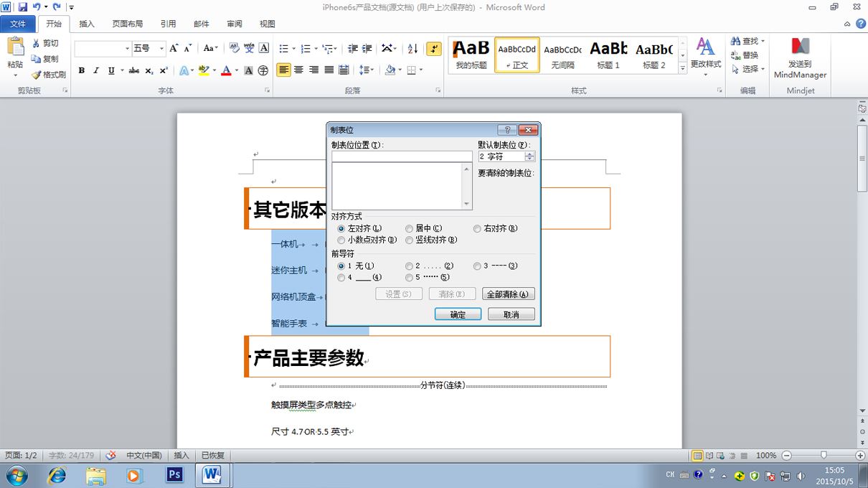
Task: Open the 选择 dropdown in editing group
Action: pos(748,69)
